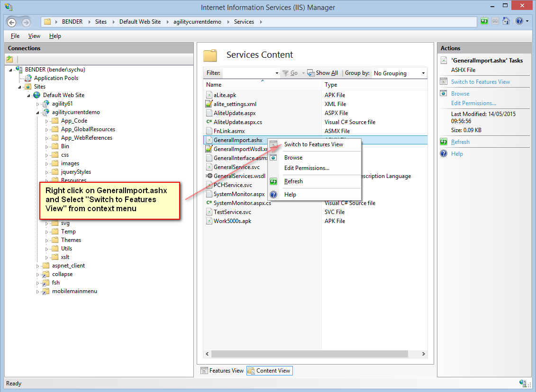Collapse the agilitycurrentdemo tree node
The image size is (536, 392).
38,113
